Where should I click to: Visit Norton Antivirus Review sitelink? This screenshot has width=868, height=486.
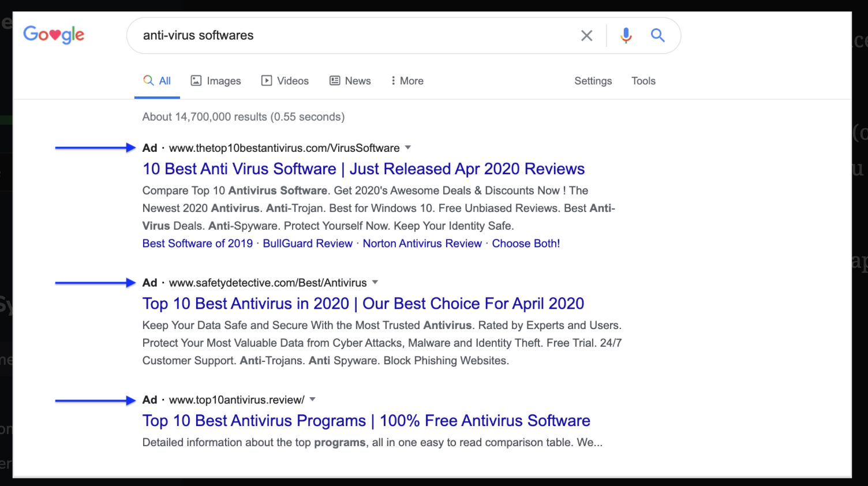click(422, 244)
